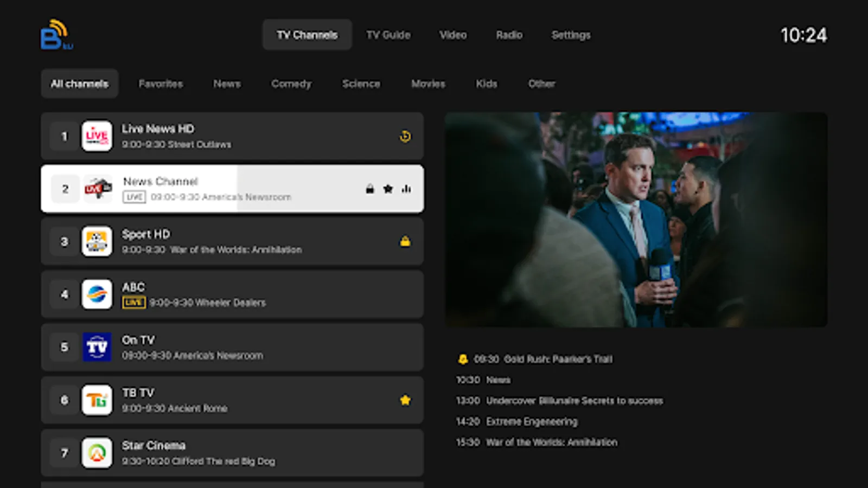Viewport: 868px width, 488px height.
Task: Select the "14:20 Extreme Engineering" schedule entry
Action: 517,421
